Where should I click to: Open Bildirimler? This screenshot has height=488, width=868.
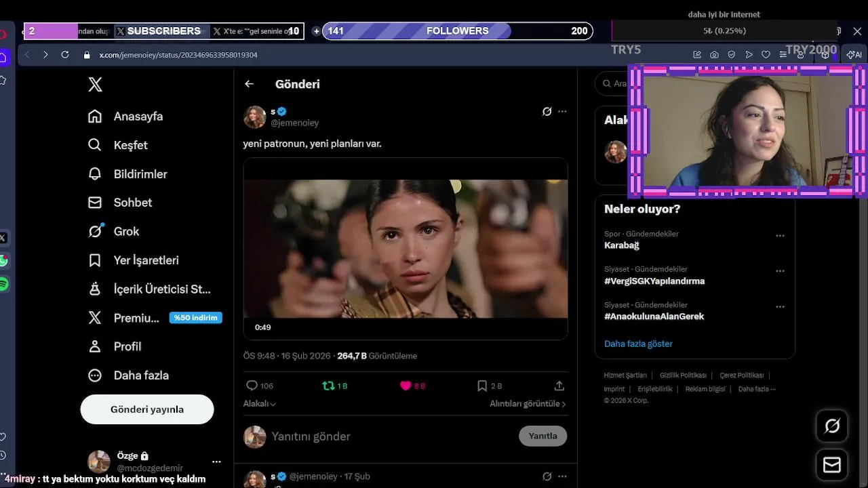tap(127, 174)
